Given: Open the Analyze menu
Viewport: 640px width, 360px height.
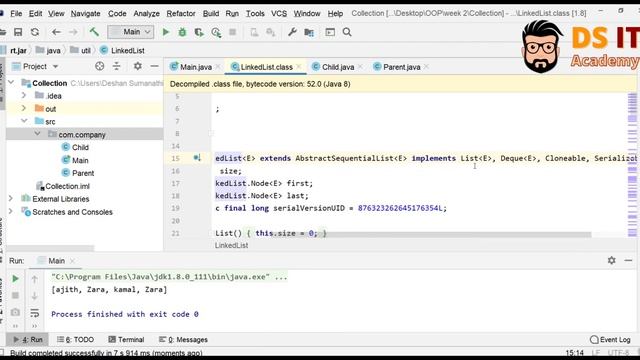Looking at the screenshot, I should (147, 13).
